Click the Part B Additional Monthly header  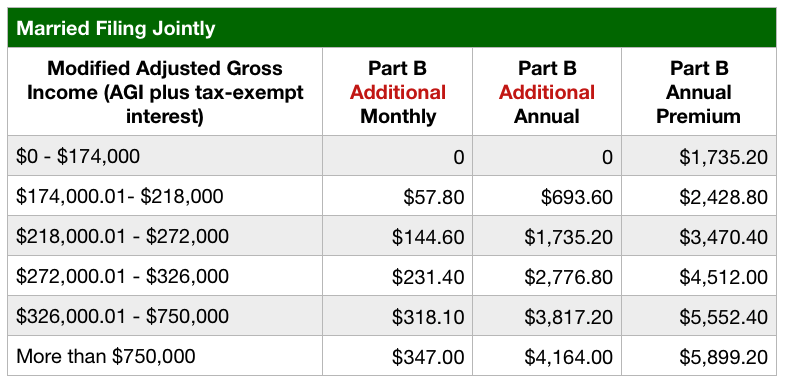(397, 92)
